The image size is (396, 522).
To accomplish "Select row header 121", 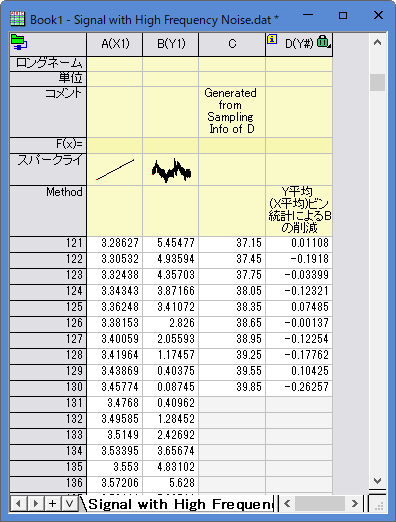I will click(48, 244).
